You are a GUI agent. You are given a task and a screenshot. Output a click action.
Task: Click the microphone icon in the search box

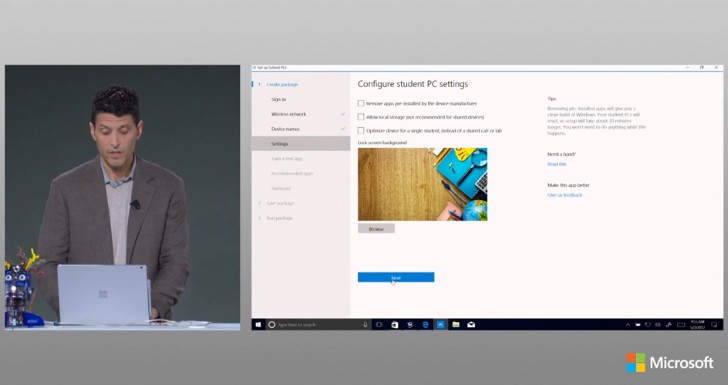click(x=365, y=325)
